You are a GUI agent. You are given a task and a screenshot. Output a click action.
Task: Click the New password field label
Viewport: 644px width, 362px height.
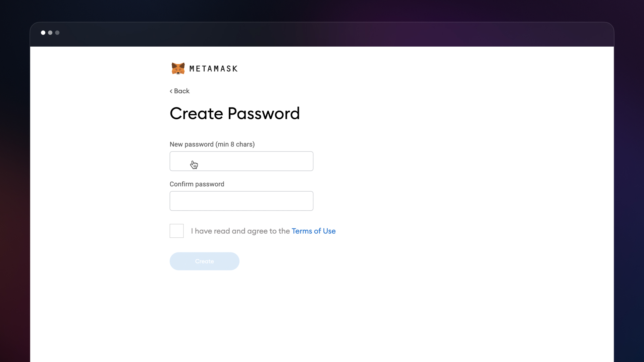point(192,144)
